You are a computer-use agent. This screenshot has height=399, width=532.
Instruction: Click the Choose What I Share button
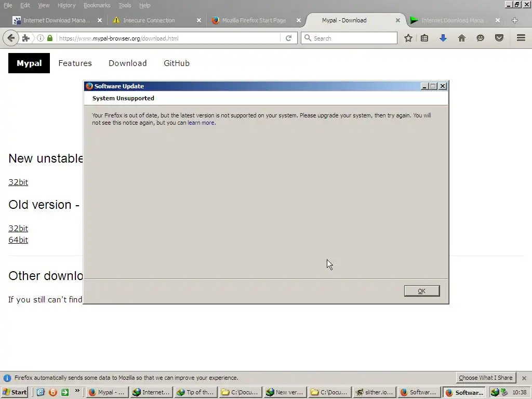point(486,378)
